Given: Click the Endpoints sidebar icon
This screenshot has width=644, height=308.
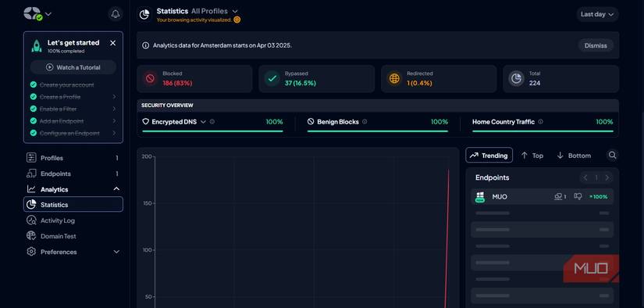Looking at the screenshot, I should pos(31,174).
